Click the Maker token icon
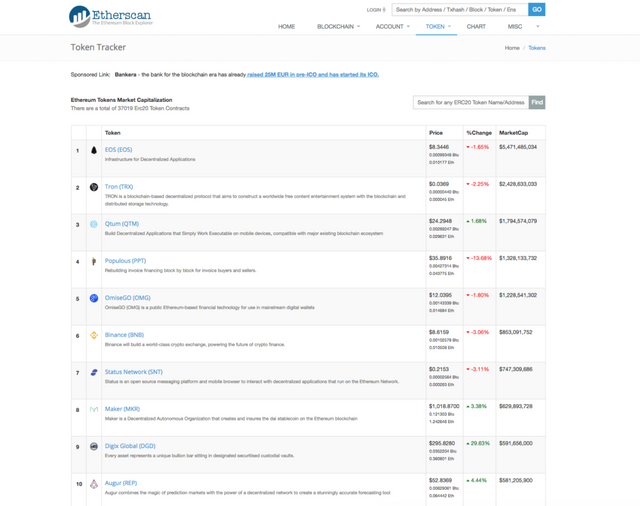This screenshot has width=640, height=506. pyautogui.click(x=94, y=409)
